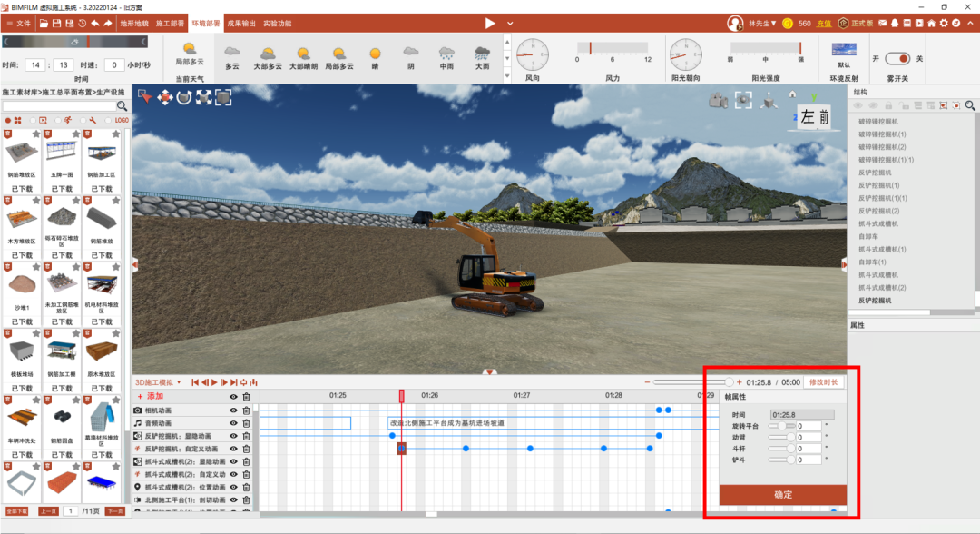
Task: Expand weather list using gallery down arrow
Action: click(507, 75)
